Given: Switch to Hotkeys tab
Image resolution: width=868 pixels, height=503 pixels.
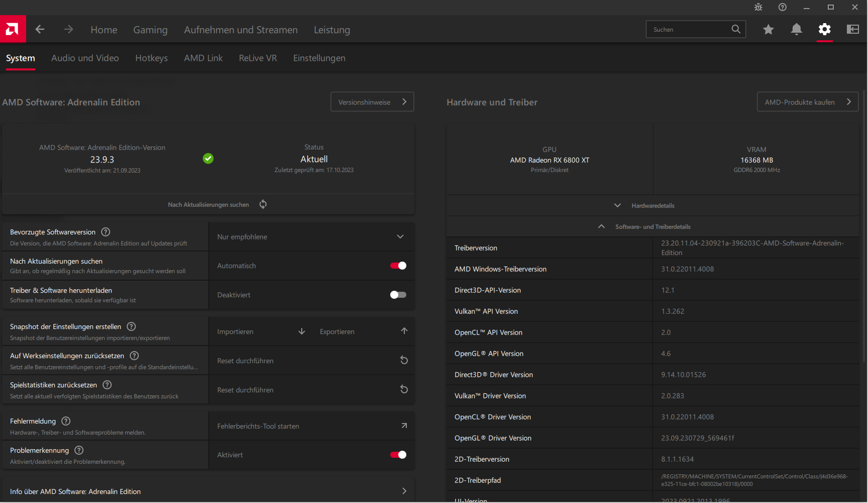Looking at the screenshot, I should [x=151, y=58].
